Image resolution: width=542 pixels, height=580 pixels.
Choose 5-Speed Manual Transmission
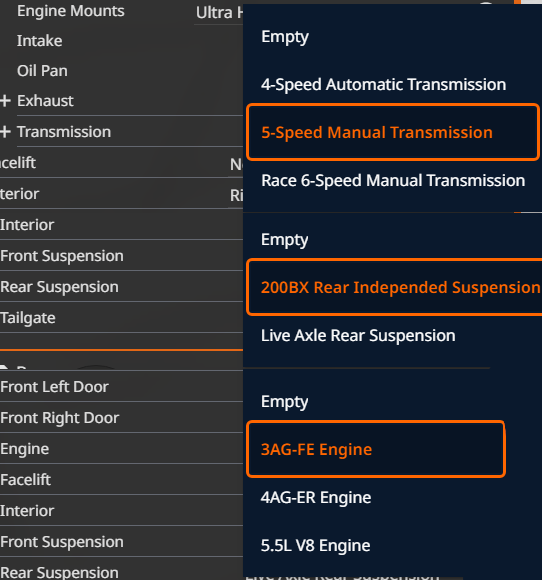pyautogui.click(x=392, y=132)
